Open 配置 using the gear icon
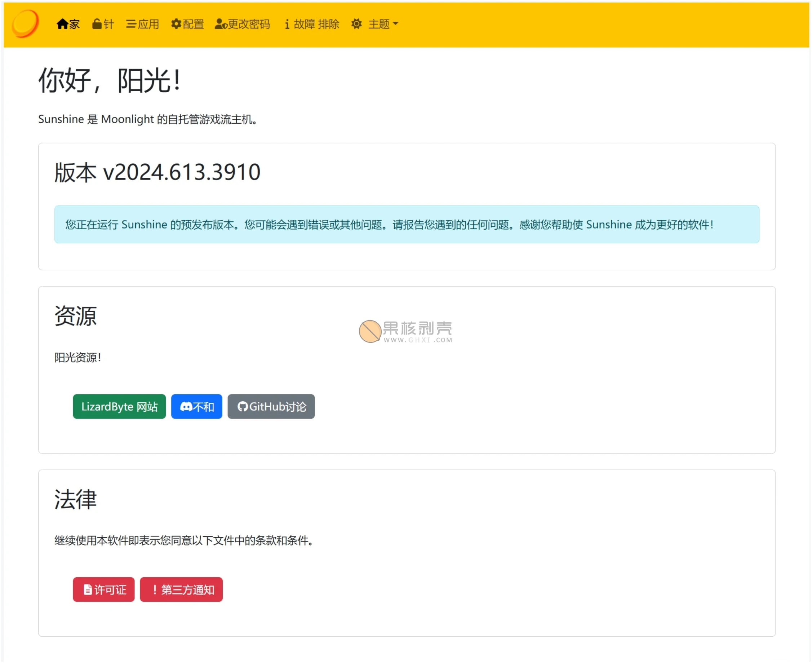The image size is (812, 663). click(x=176, y=24)
